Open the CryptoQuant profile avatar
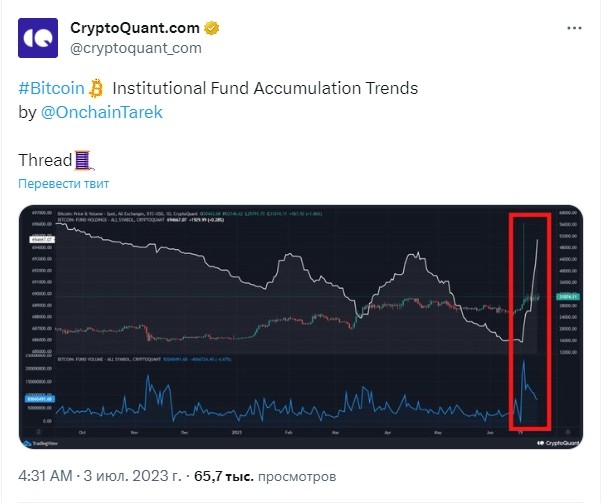 pos(38,38)
